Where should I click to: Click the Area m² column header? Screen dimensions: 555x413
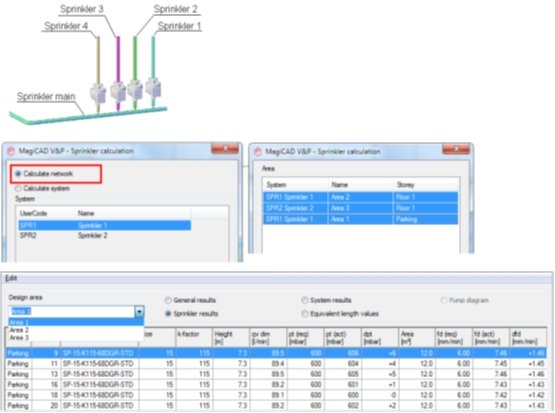tap(417, 337)
